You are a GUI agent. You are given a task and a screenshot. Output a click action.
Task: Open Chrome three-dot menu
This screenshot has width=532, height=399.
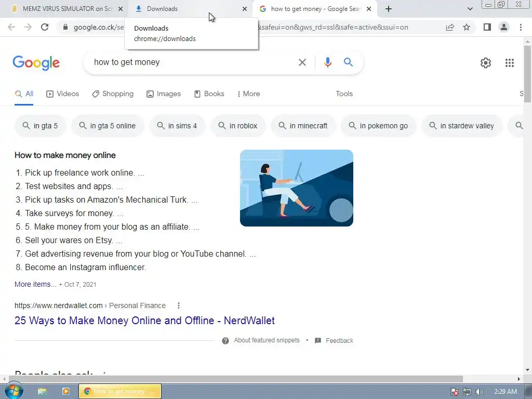521,27
